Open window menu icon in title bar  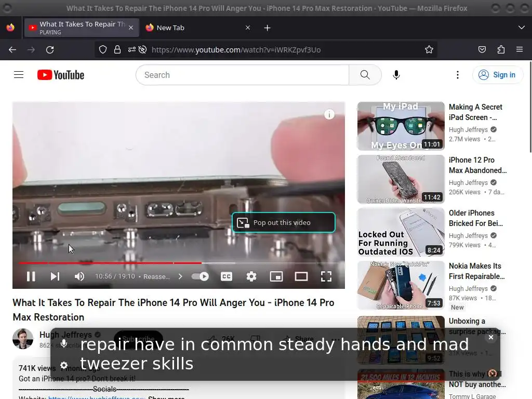pos(7,8)
